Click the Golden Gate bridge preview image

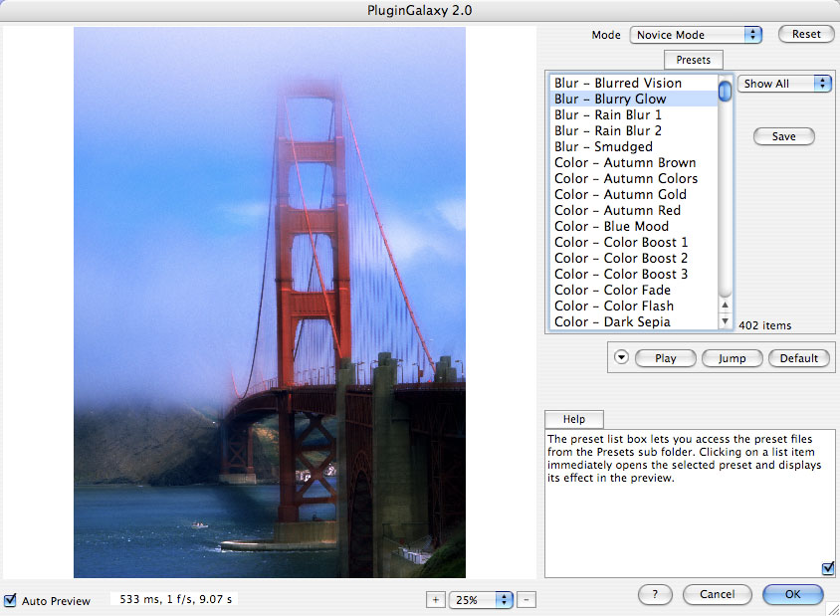click(x=270, y=303)
